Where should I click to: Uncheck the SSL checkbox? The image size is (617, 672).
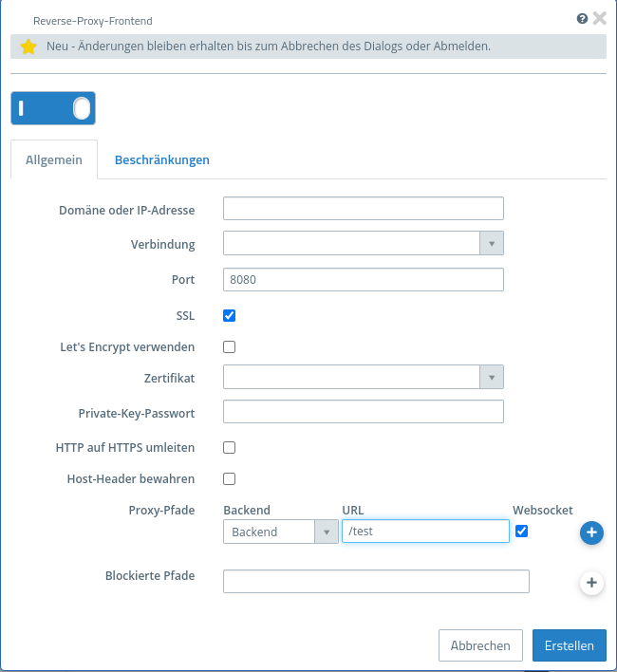229,315
